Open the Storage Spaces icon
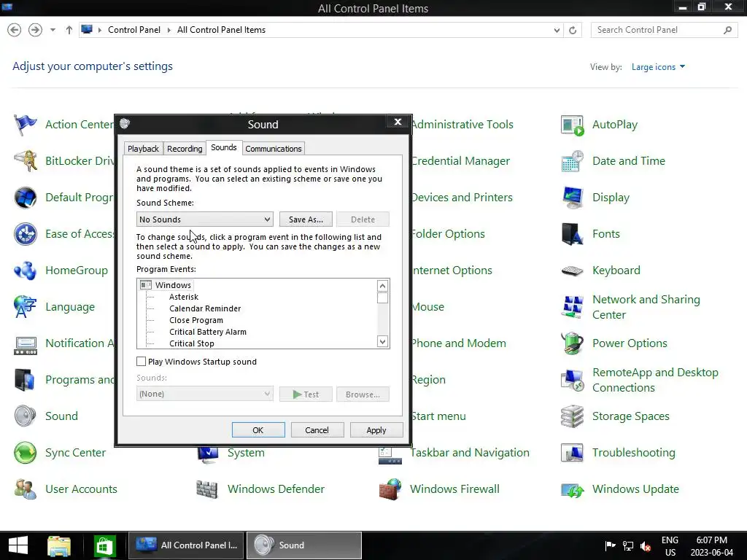 pos(572,416)
